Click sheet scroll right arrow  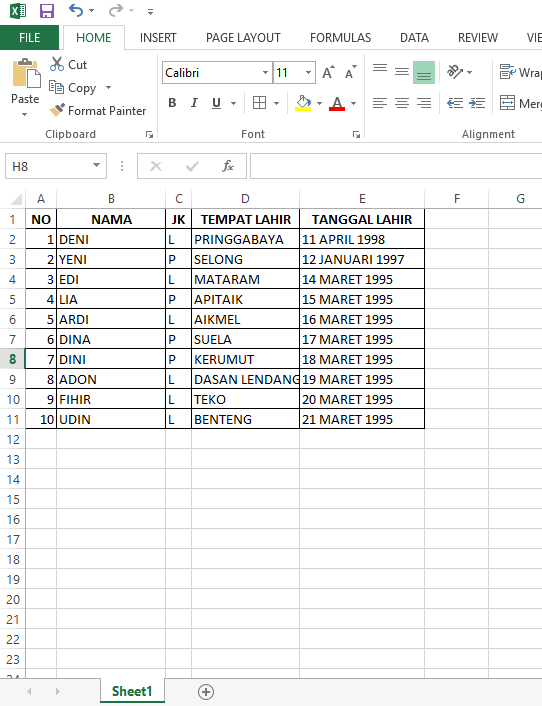pyautogui.click(x=57, y=691)
